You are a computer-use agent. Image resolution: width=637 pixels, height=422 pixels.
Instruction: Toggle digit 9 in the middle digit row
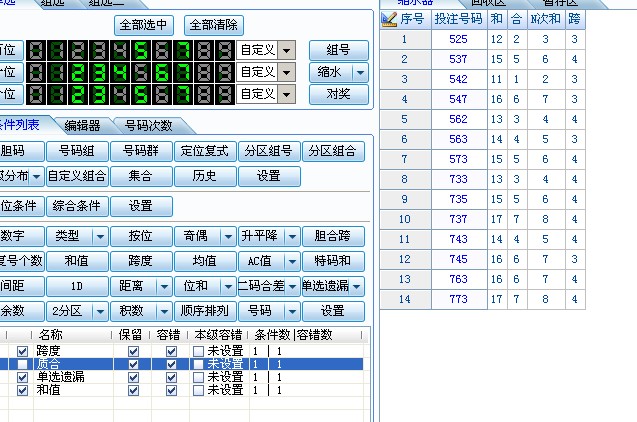pyautogui.click(x=225, y=72)
